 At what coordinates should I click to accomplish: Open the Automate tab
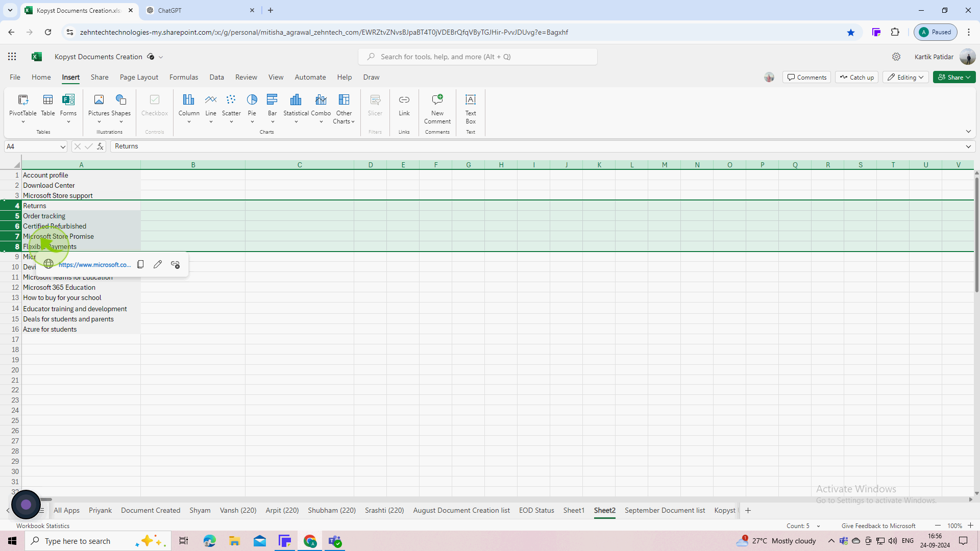pos(310,77)
